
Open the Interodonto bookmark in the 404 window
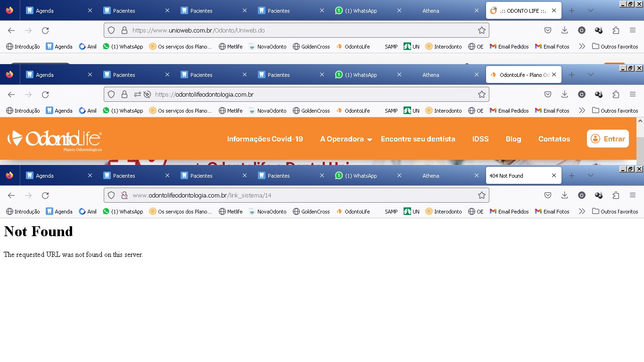pos(444,212)
